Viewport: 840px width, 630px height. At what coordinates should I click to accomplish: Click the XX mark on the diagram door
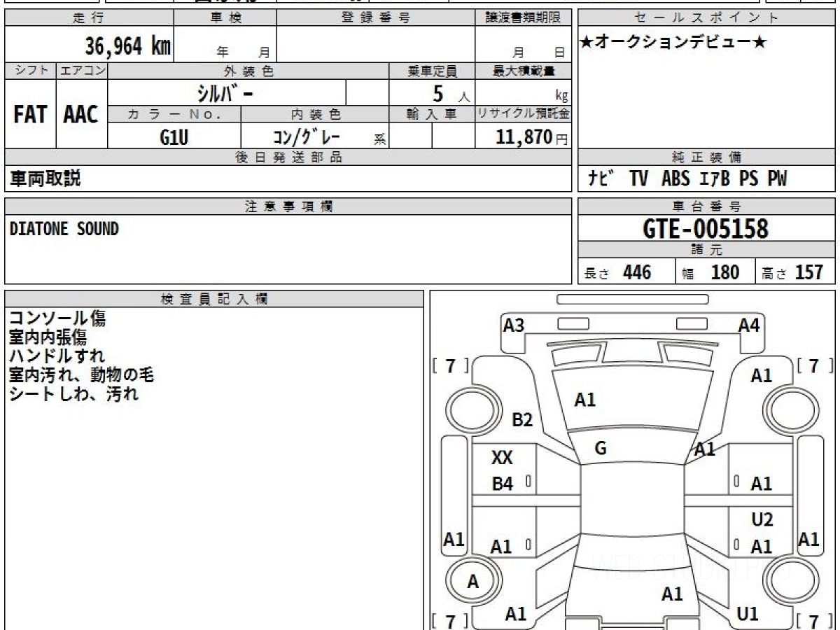(x=502, y=458)
